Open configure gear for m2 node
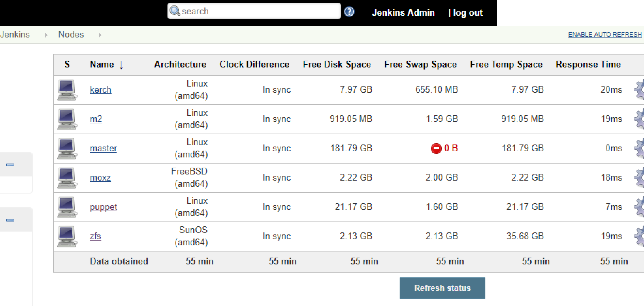This screenshot has width=644, height=306. pos(639,119)
